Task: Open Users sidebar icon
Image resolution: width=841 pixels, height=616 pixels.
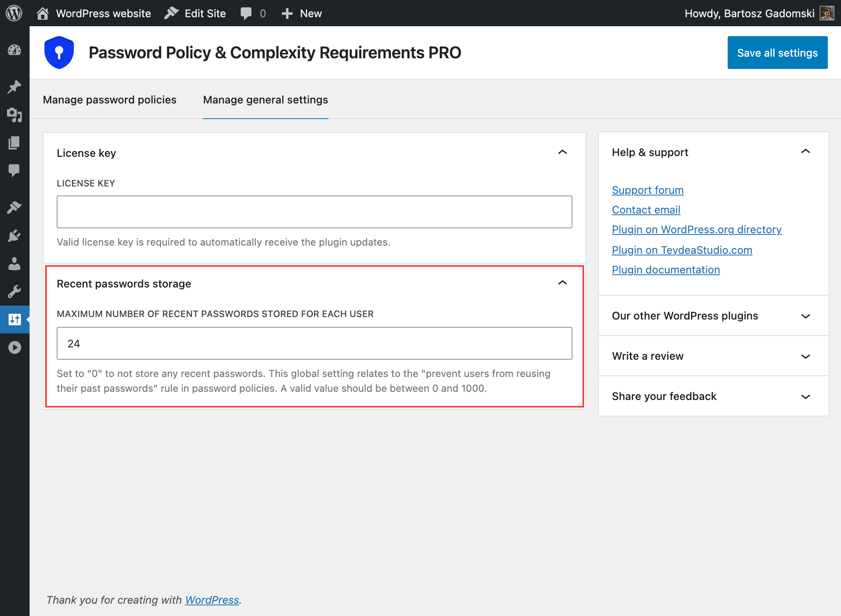Action: [x=14, y=264]
